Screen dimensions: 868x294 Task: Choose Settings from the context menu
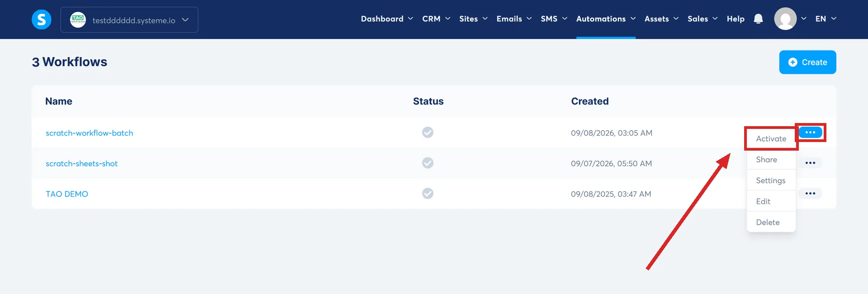click(771, 180)
